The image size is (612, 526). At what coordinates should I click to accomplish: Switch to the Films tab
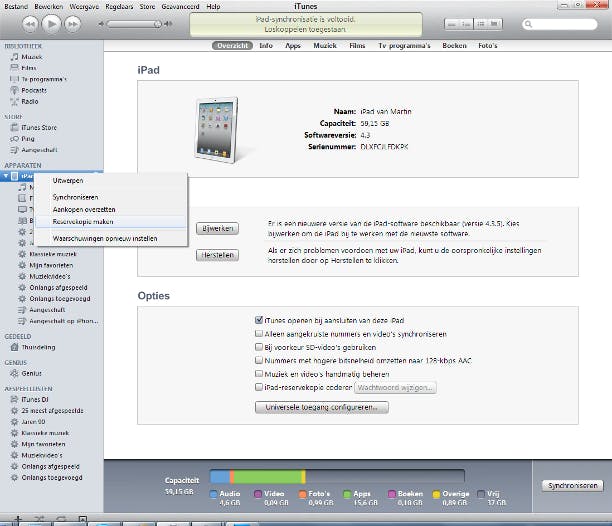click(x=357, y=46)
